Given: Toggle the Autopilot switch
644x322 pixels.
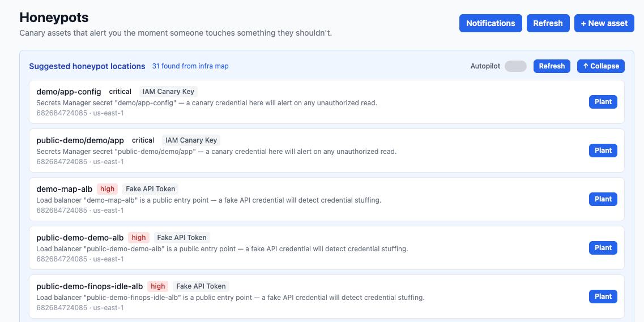Looking at the screenshot, I should coord(515,66).
